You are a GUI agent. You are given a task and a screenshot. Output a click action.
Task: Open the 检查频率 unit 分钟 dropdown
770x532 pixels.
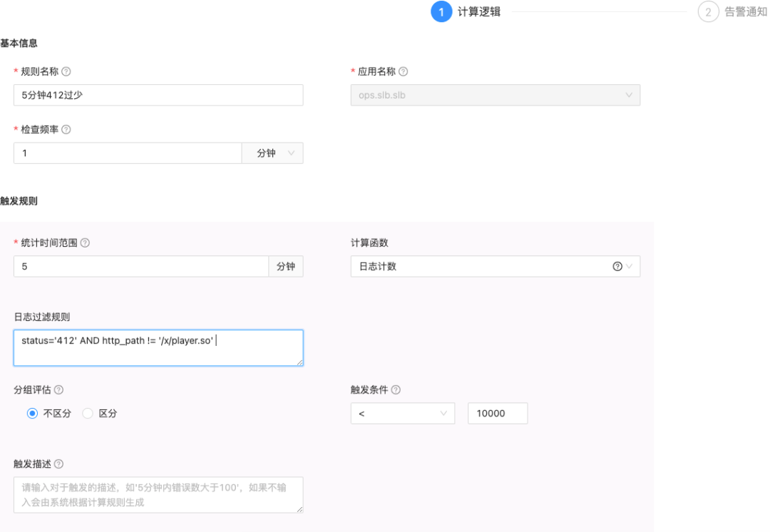tap(272, 153)
